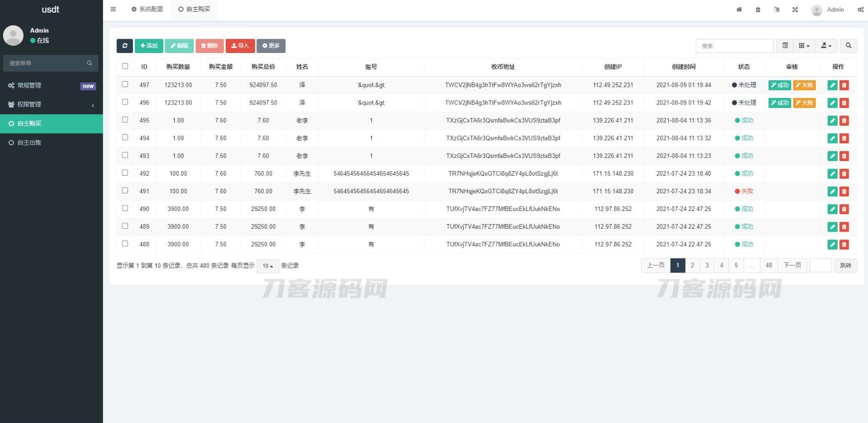Edit row 491 with green pencil icon

pyautogui.click(x=833, y=191)
